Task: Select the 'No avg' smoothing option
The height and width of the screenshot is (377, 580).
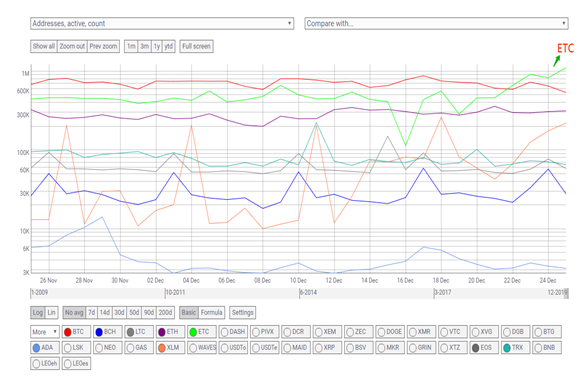Action: (x=74, y=313)
